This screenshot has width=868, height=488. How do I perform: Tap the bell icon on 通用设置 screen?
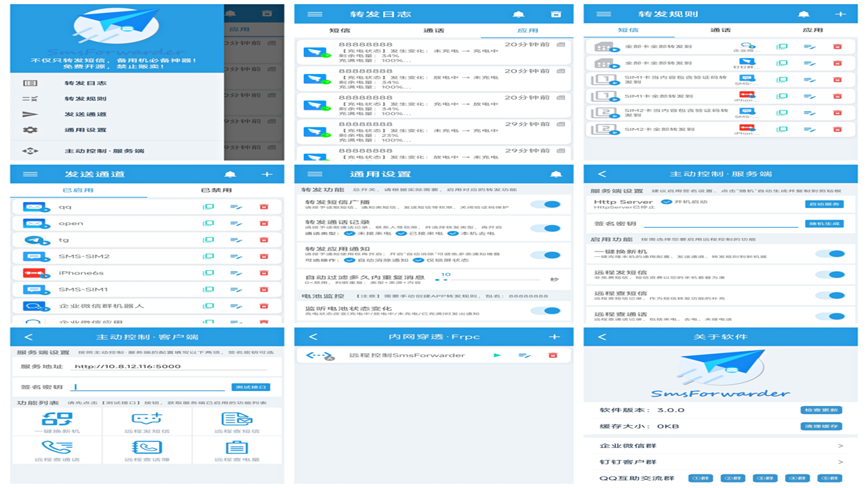[x=556, y=174]
